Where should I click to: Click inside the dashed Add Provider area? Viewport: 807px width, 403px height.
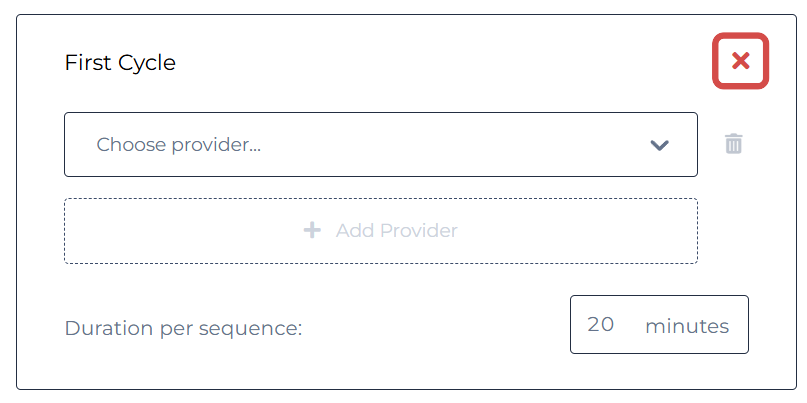click(x=381, y=231)
